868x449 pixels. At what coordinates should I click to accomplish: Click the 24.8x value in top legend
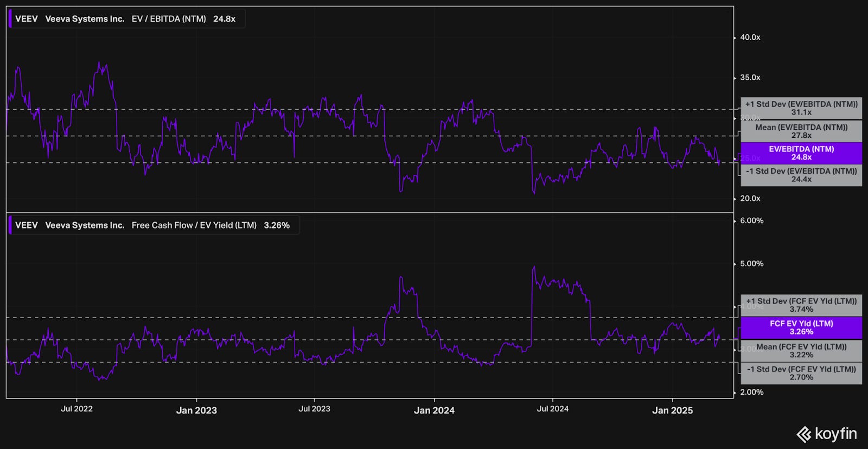point(224,18)
